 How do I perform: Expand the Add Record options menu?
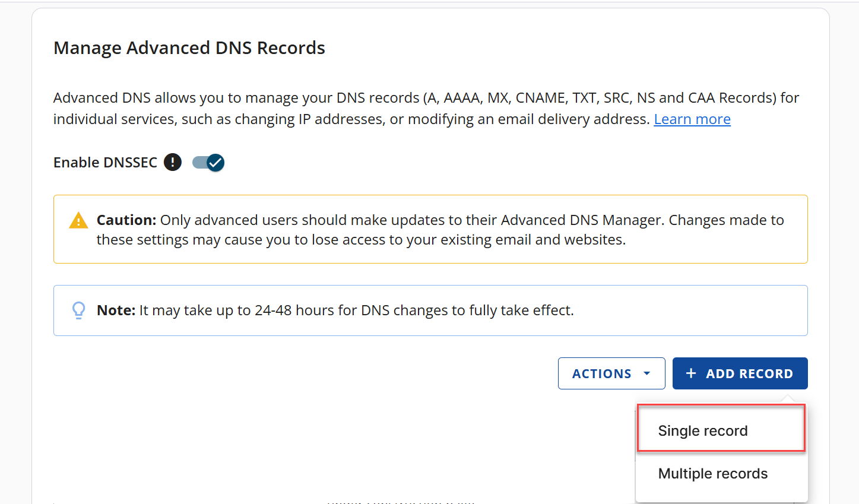[740, 373]
